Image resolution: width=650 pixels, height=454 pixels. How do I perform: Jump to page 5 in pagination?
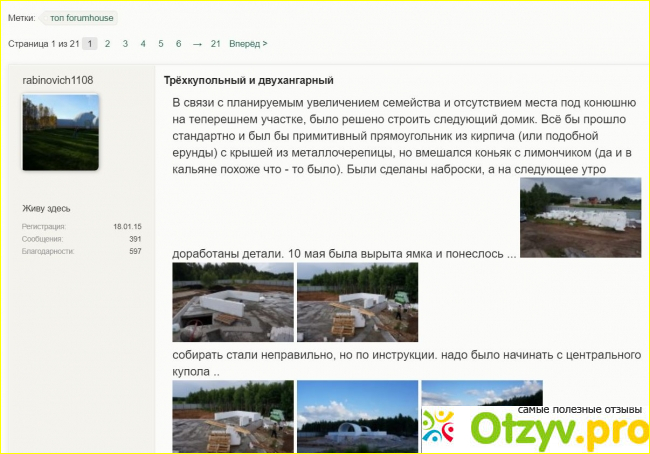coord(161,44)
